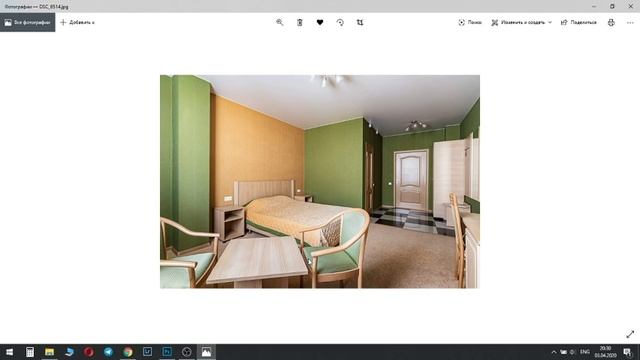Go back to 'Все фотографии' collection

pos(27,22)
